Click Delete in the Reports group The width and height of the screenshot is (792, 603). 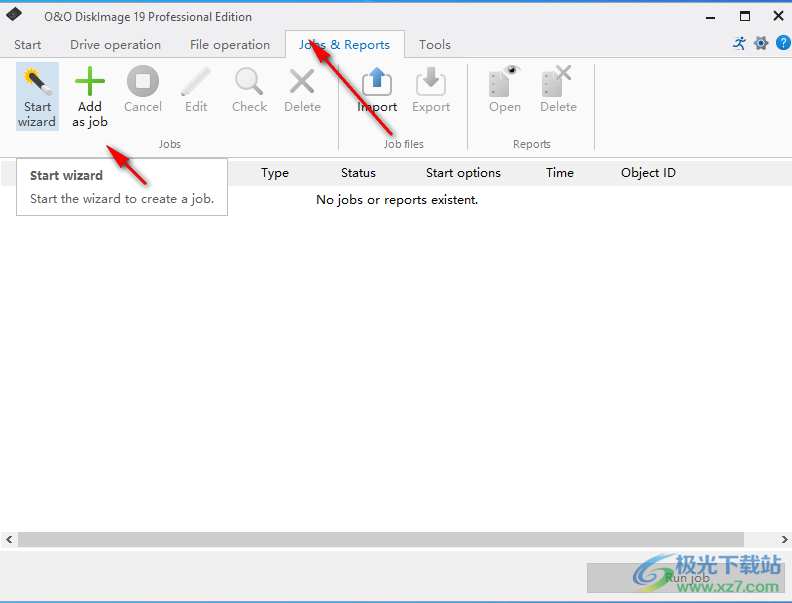coord(558,89)
